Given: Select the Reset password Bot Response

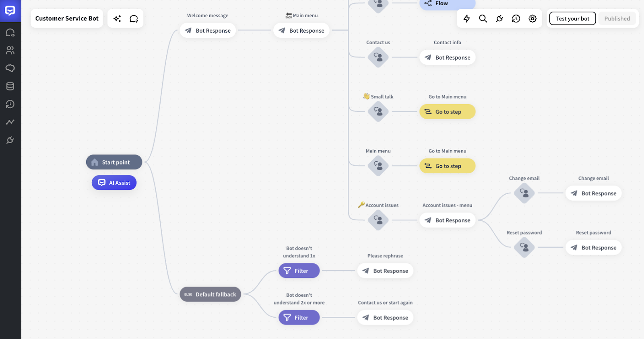Looking at the screenshot, I should pyautogui.click(x=593, y=248).
